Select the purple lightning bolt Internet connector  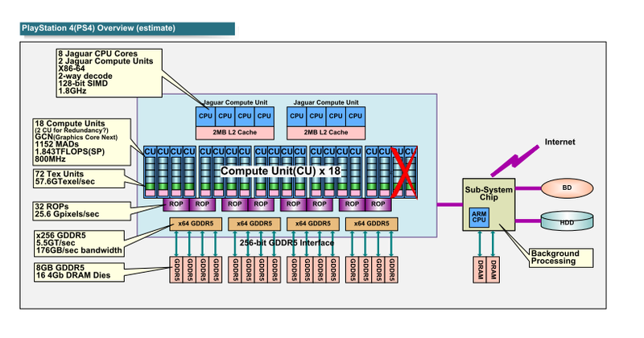tap(514, 161)
